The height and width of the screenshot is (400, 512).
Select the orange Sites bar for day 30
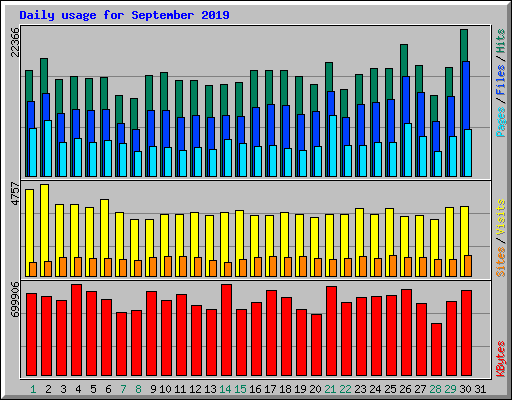tap(468, 266)
